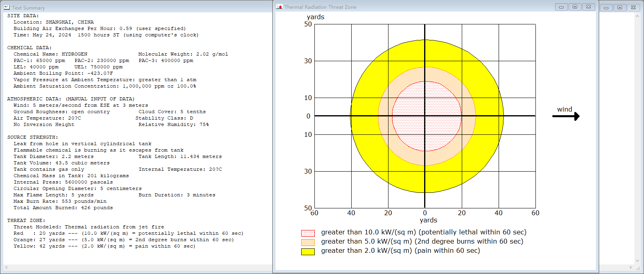Maximize the Thermal Radiation Threat Zone window
The width and height of the screenshot is (644, 274).
575,7
